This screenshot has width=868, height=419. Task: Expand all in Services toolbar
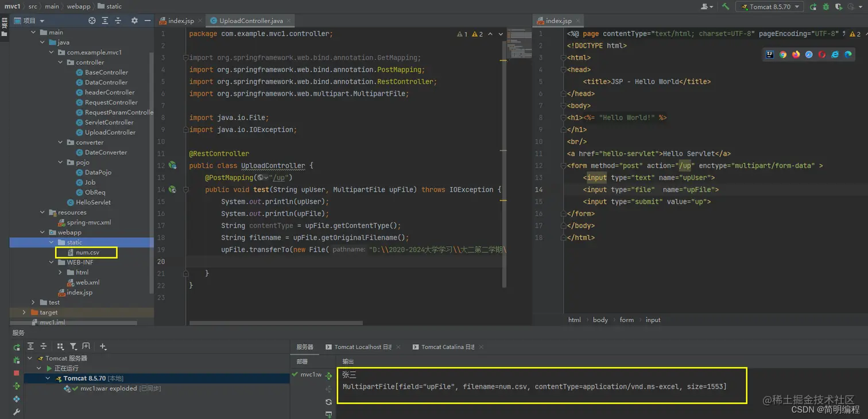click(x=30, y=346)
